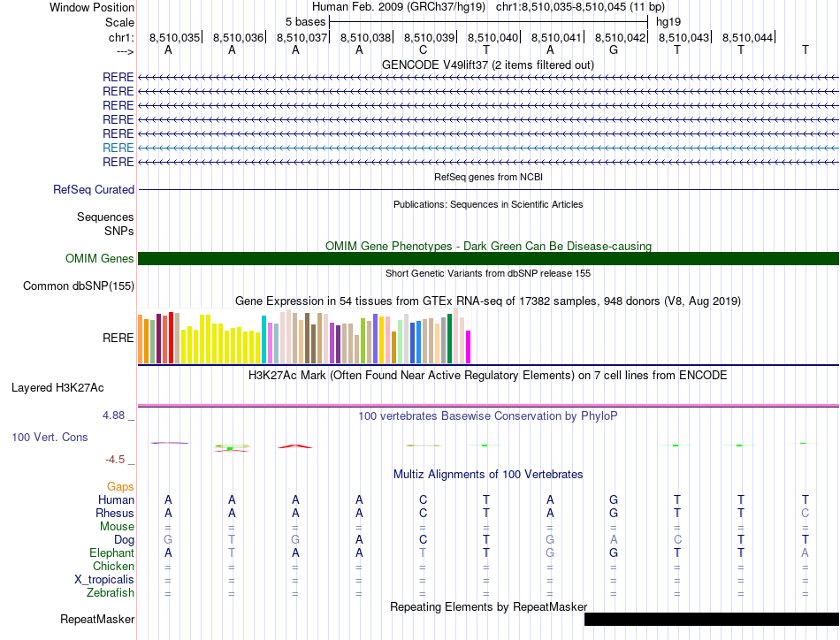Click the Dog species label
The height and width of the screenshot is (640, 840).
click(x=124, y=540)
